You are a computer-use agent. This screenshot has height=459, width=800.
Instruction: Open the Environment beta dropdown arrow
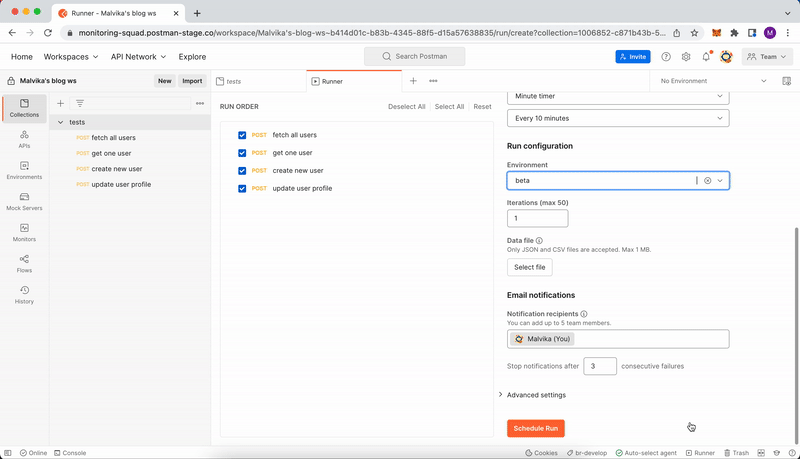720,181
